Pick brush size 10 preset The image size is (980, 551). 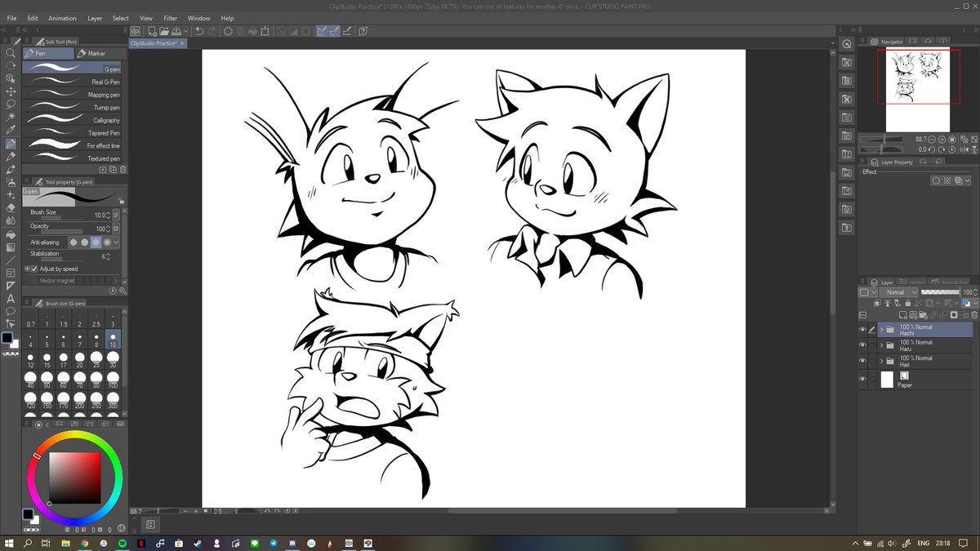point(113,338)
